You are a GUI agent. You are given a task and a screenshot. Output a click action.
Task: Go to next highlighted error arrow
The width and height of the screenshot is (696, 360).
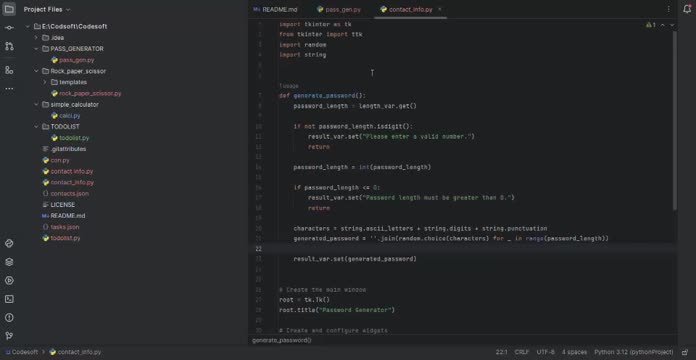[672, 25]
